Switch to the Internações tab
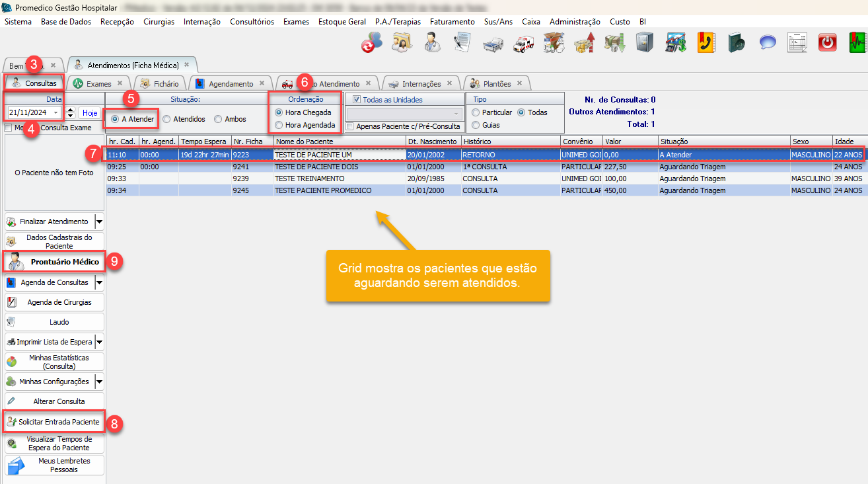 [421, 84]
